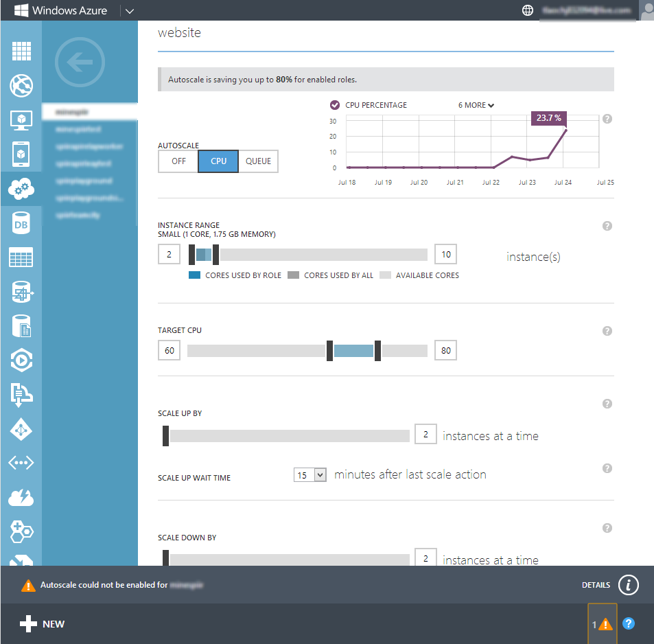Show help for the CPU chart
Screen dimensions: 654x644
607,119
